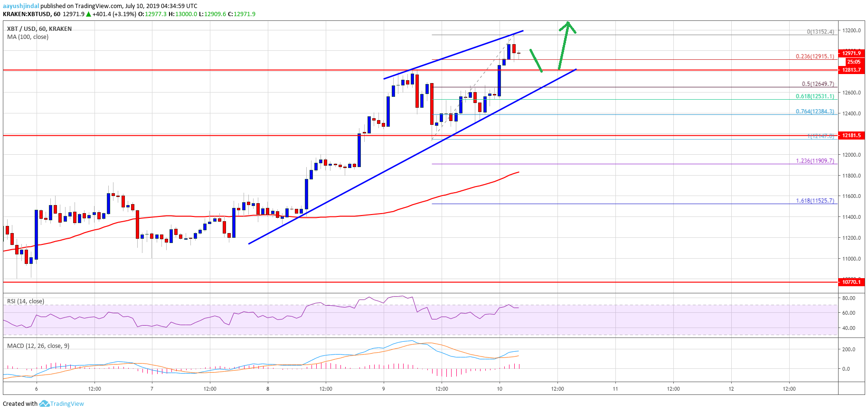The height and width of the screenshot is (412, 868).
Task: Click the date label 6 on time axis
Action: [37, 389]
